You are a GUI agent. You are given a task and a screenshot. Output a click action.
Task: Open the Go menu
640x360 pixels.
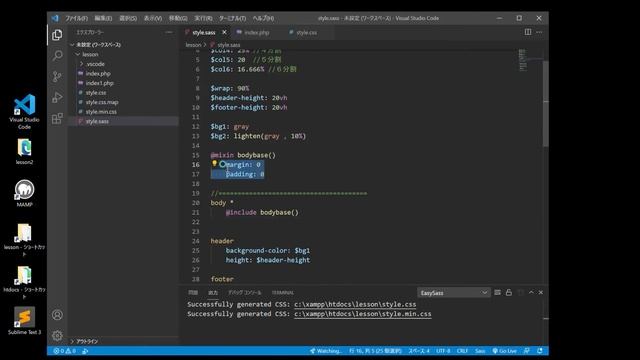178,18
